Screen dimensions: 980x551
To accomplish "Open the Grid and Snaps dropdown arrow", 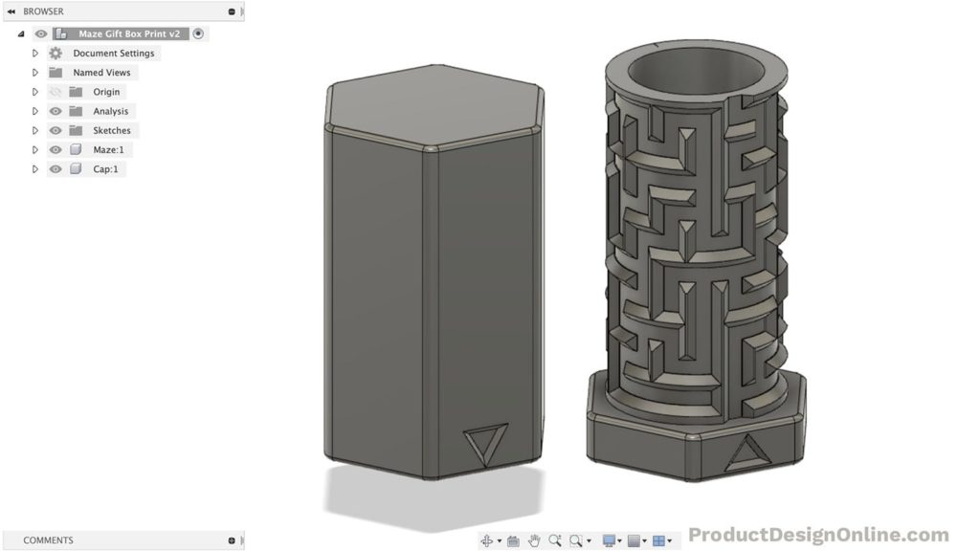I will pos(644,541).
